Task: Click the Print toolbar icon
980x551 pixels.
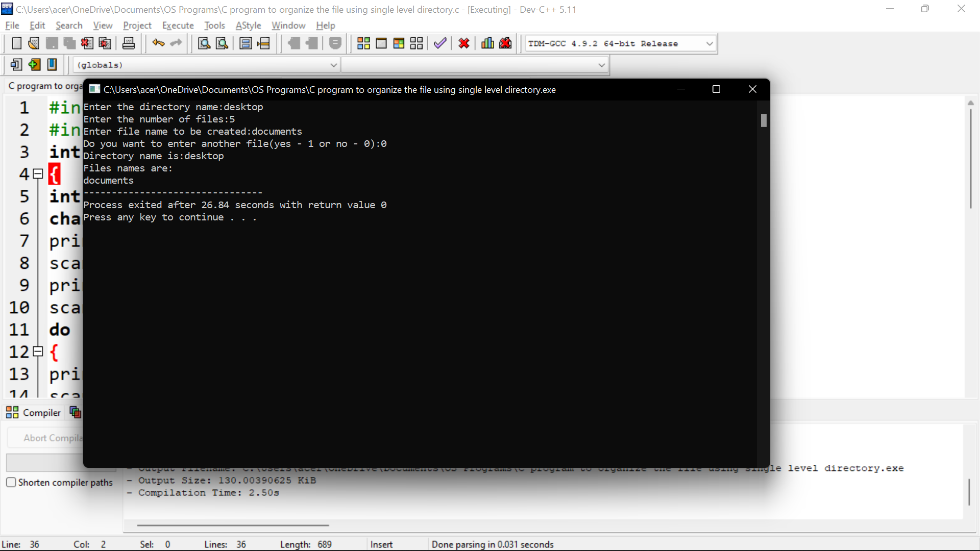Action: pos(129,43)
